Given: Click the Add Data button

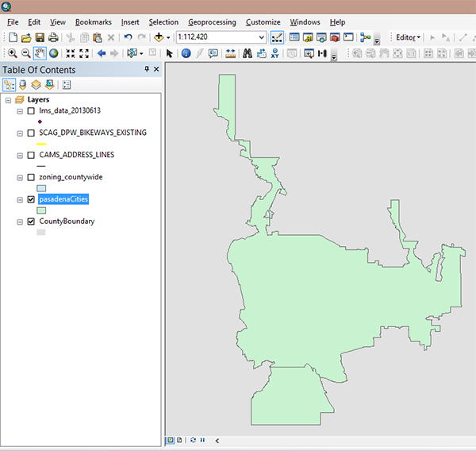Looking at the screenshot, I should pos(161,37).
